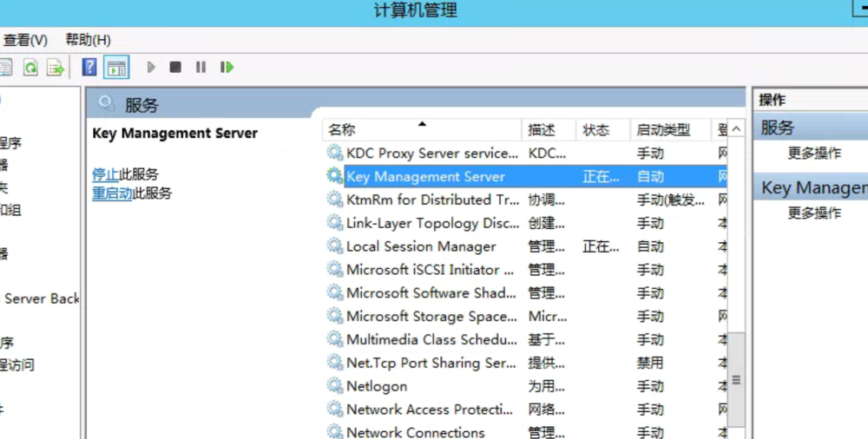
Task: Select the KDC Proxy Server service row
Action: coord(525,153)
